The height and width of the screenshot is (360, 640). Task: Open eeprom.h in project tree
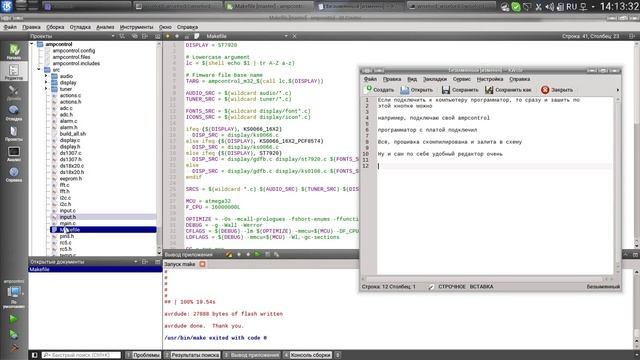click(x=71, y=178)
